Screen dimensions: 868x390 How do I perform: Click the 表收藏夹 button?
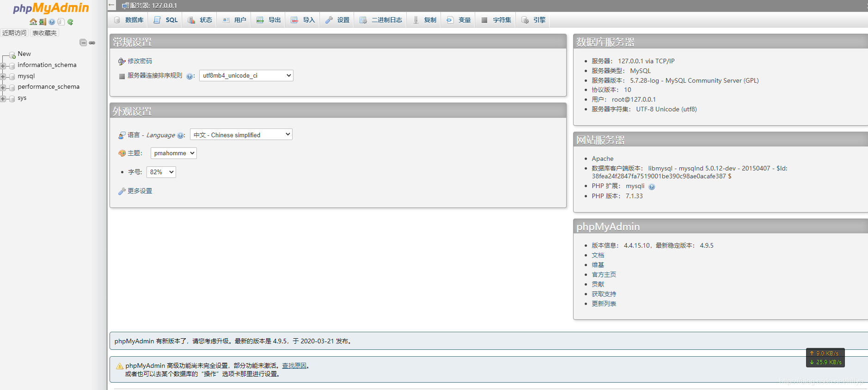point(44,33)
